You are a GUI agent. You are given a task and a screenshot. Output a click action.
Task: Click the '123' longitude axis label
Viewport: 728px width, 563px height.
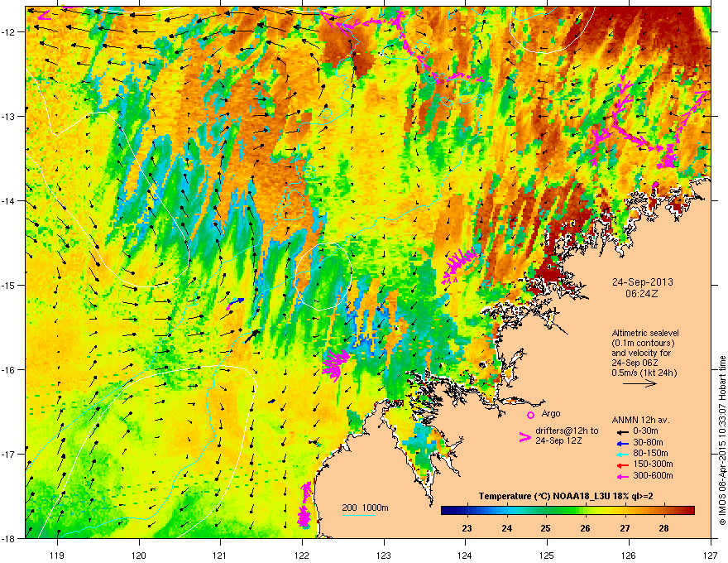(x=384, y=555)
